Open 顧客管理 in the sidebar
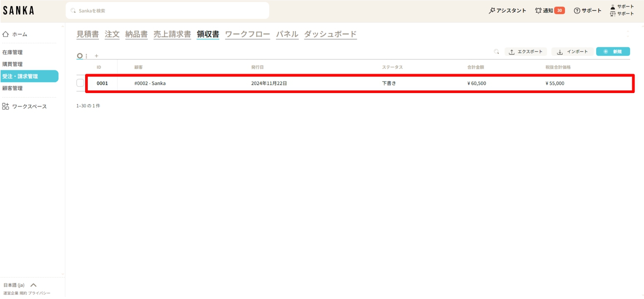This screenshot has height=299, width=644. pos(12,88)
